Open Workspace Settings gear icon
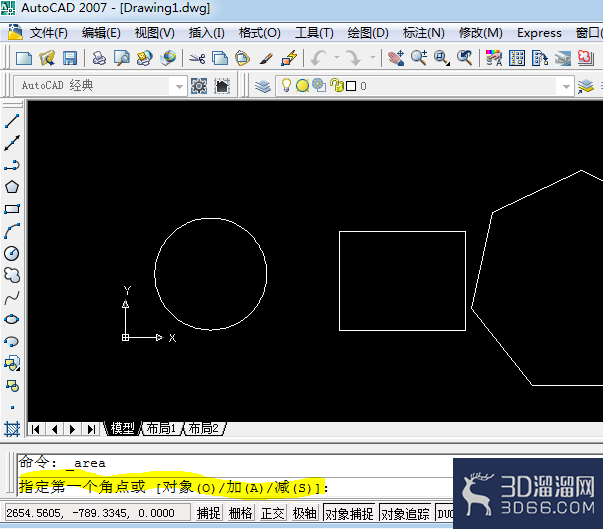Viewport: 603px width, 529px height. pyautogui.click(x=199, y=86)
